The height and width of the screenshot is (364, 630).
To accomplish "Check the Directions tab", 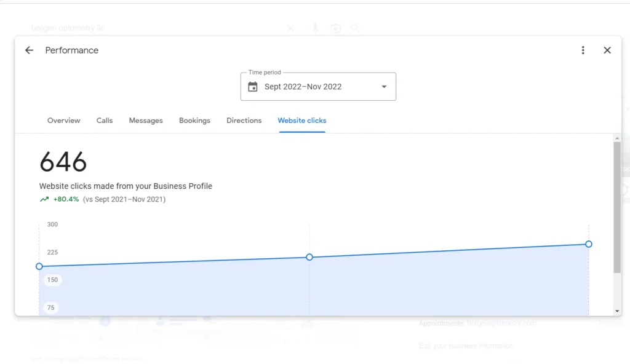I will point(244,121).
